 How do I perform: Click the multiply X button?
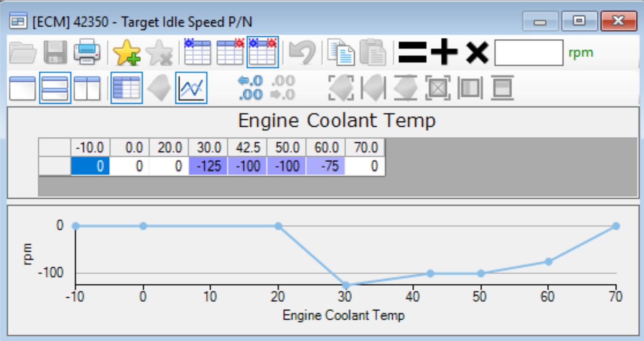click(477, 53)
